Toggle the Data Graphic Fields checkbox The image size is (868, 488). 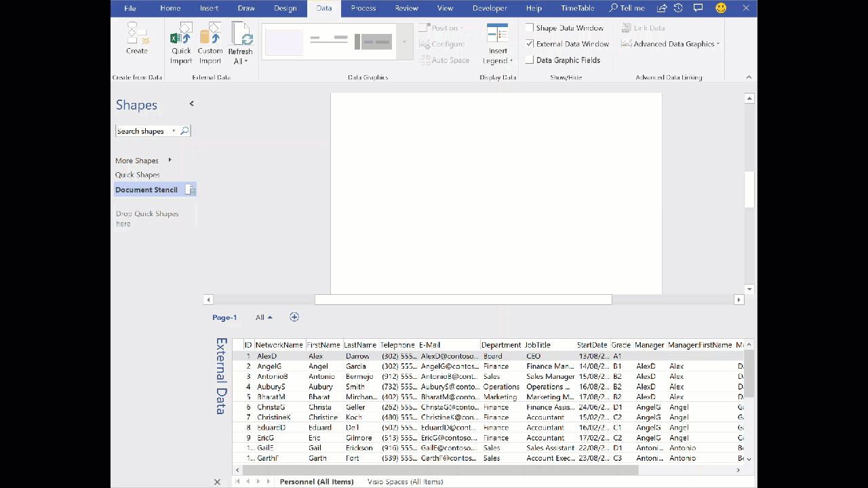click(530, 60)
